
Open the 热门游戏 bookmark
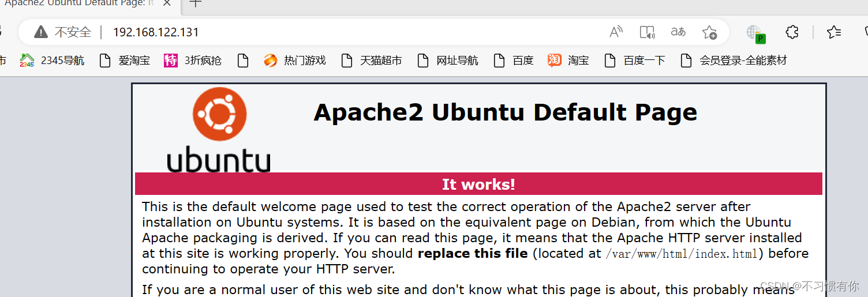point(295,61)
